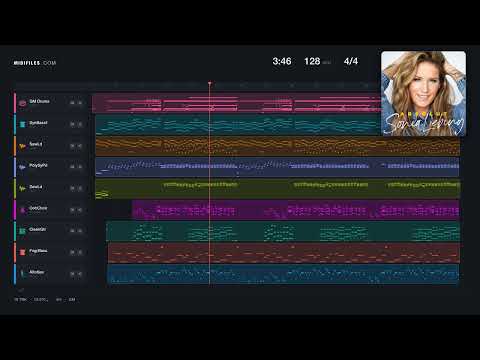Click the GM Drums track drum icon
Image resolution: width=480 pixels, height=360 pixels.
(23, 103)
